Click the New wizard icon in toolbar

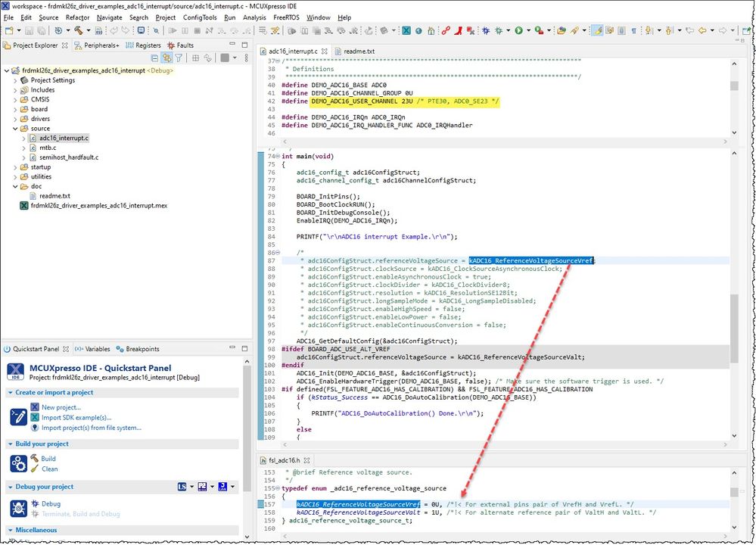[x=9, y=30]
